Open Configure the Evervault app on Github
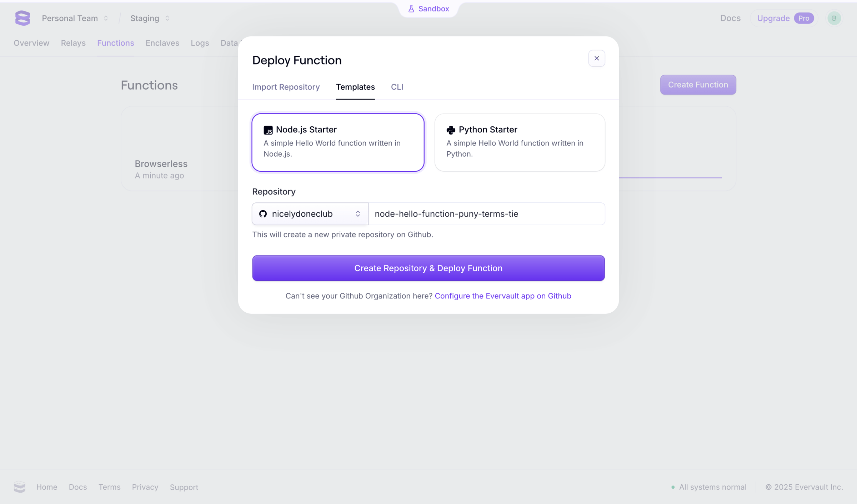Viewport: 857px width, 504px height. (x=503, y=296)
